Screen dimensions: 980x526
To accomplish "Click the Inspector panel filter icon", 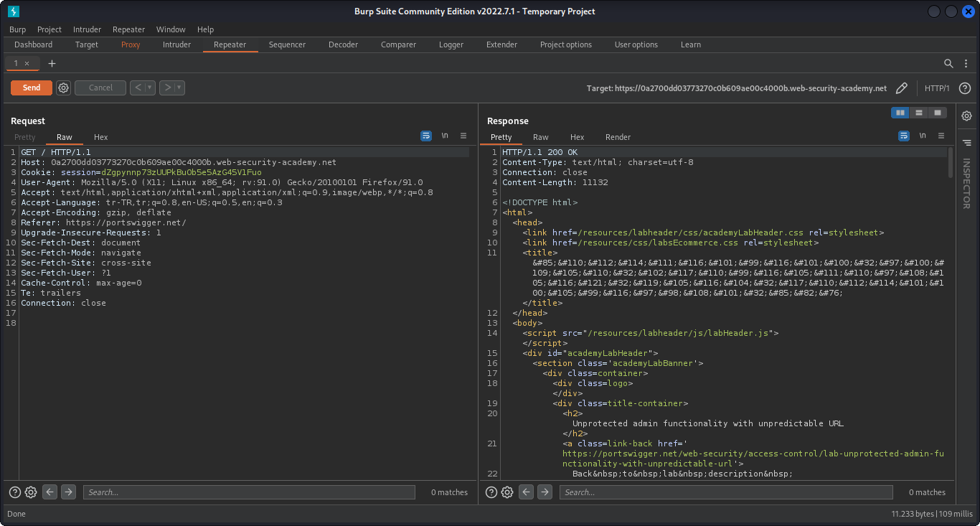I will click(966, 143).
